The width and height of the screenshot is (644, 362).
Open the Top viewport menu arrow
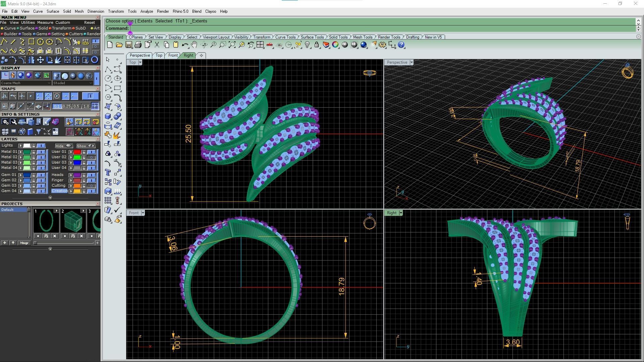click(140, 62)
